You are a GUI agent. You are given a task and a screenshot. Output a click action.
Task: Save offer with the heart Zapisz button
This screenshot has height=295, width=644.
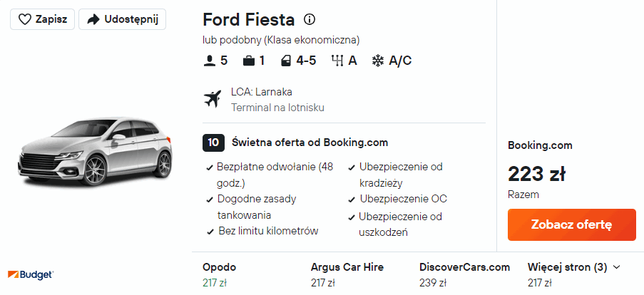coord(43,19)
